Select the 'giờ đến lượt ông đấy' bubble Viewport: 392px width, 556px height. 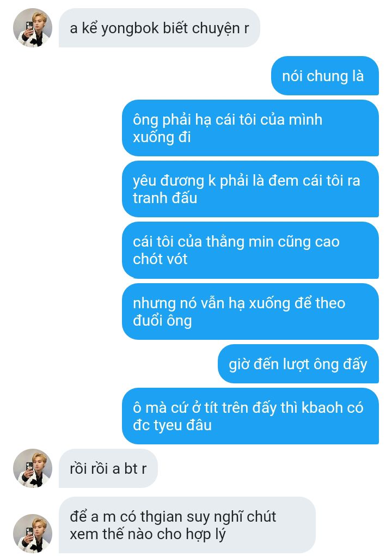(x=298, y=364)
